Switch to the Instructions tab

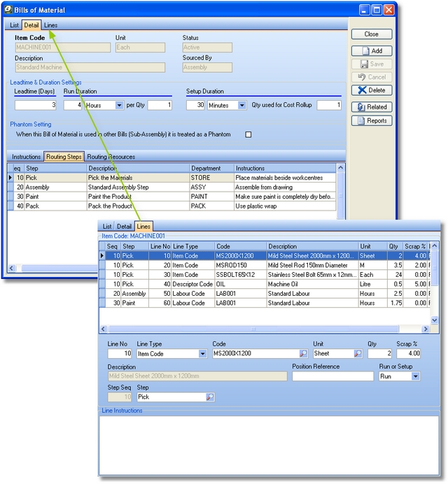point(26,157)
